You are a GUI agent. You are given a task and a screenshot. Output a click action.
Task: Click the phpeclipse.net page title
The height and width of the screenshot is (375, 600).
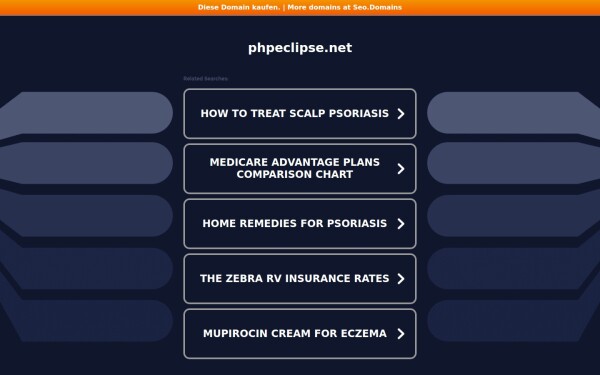[x=300, y=48]
